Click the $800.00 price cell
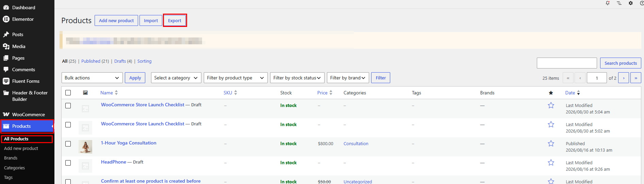 click(x=326, y=144)
